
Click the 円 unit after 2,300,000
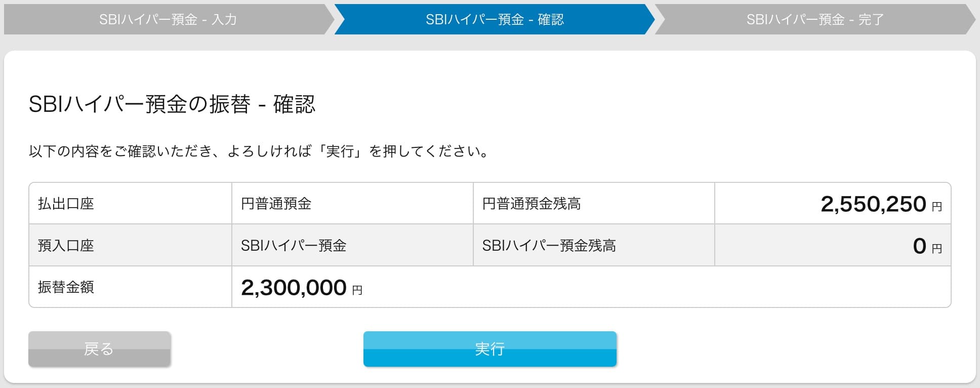point(357,290)
